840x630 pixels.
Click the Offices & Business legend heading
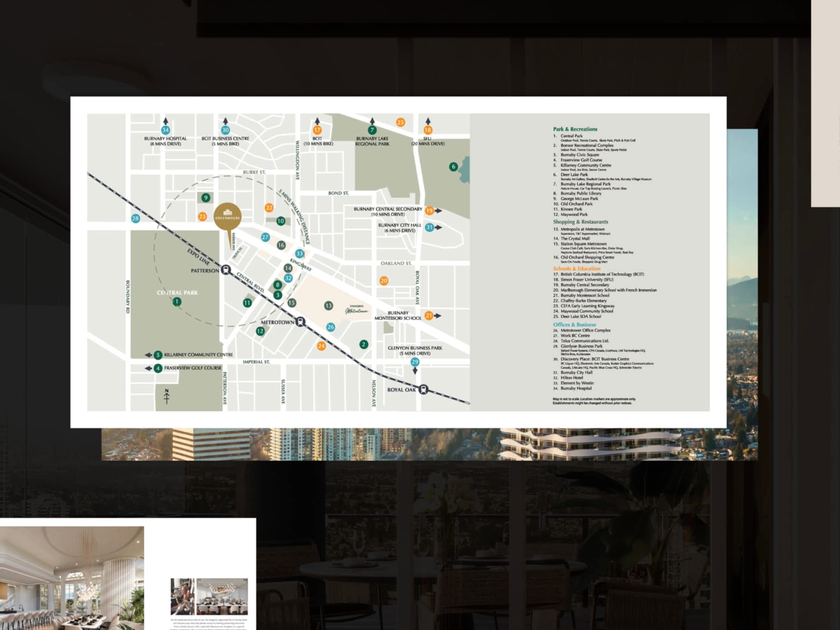(x=574, y=324)
